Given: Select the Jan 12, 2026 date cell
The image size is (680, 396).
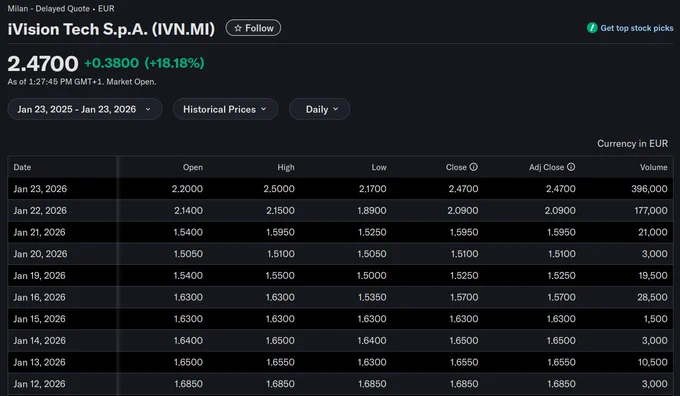Looking at the screenshot, I should [39, 384].
